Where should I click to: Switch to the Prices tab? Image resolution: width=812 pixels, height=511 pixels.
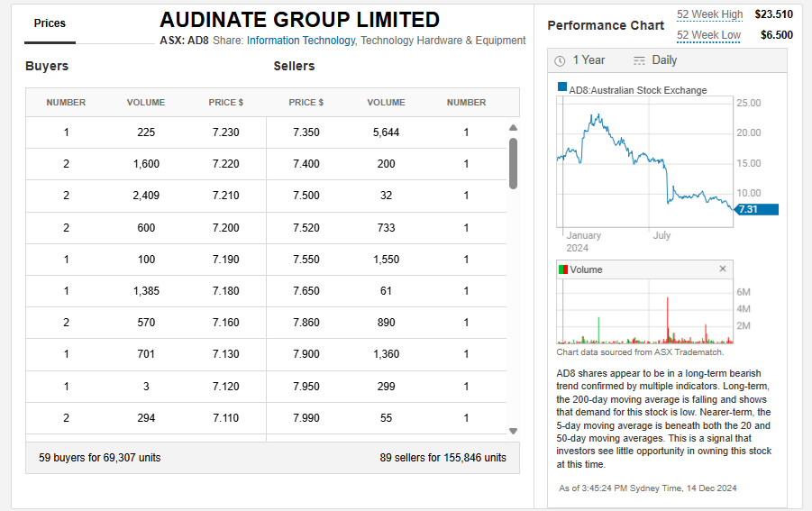click(x=50, y=23)
